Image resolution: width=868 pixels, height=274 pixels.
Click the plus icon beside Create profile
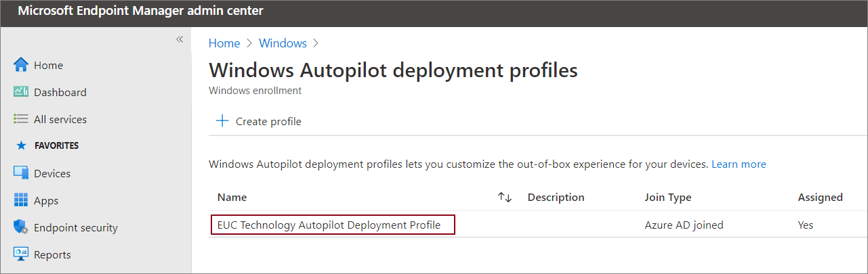click(x=222, y=121)
